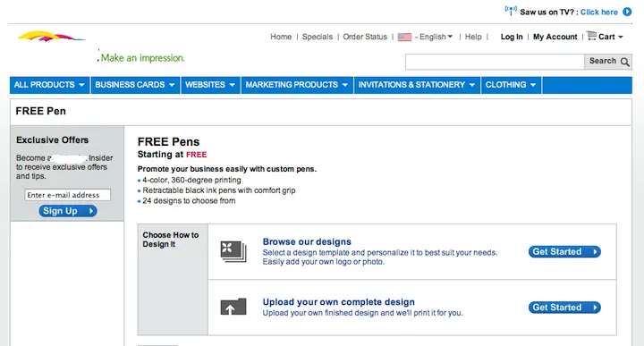Click '4-color, 360-degree printing' bullet text
Screen dimensions: 644x346
(191, 180)
